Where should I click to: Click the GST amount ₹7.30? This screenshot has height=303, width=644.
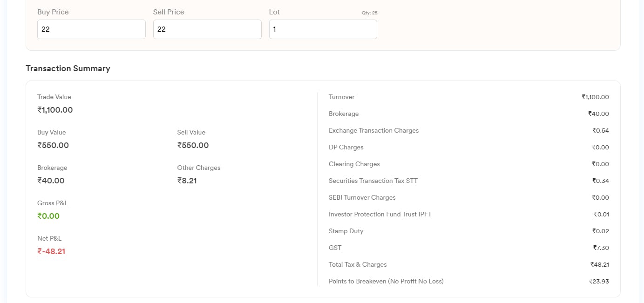[600, 248]
